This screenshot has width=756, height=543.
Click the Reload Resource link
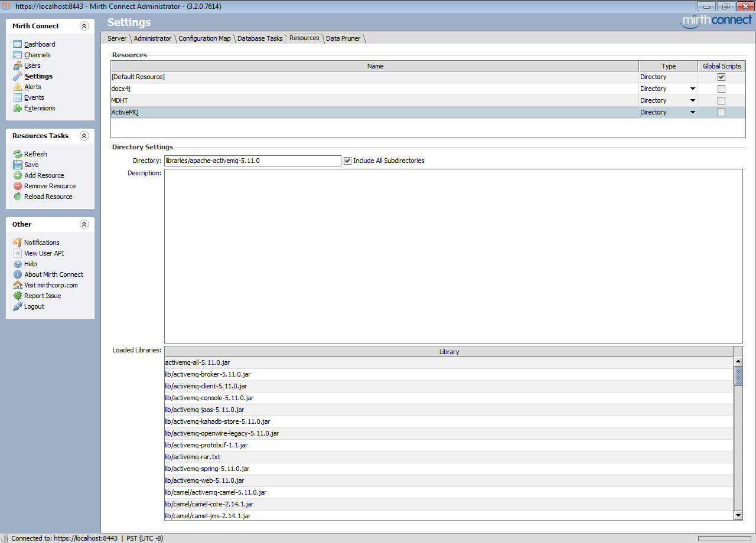coord(48,197)
